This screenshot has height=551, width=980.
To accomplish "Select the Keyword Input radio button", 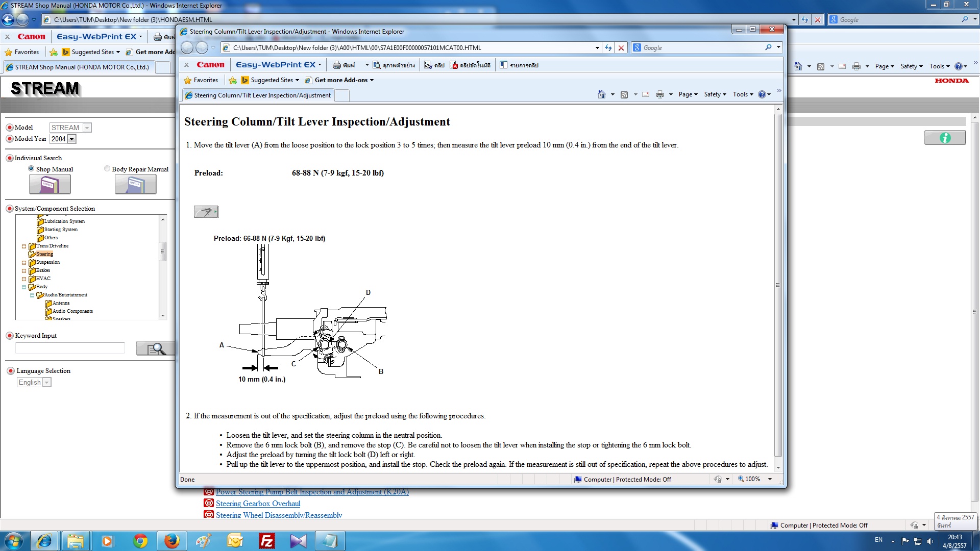I will pos(10,335).
